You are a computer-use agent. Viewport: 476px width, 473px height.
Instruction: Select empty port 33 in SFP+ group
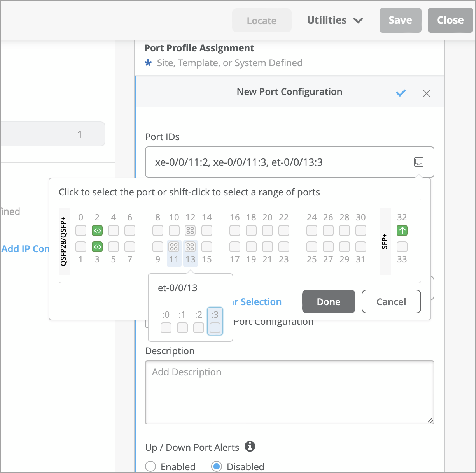402,247
